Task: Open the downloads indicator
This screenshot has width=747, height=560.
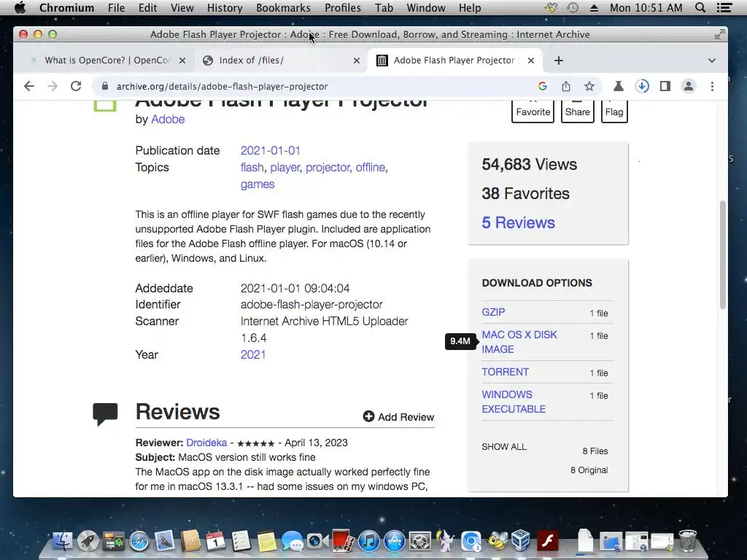Action: pyautogui.click(x=642, y=86)
